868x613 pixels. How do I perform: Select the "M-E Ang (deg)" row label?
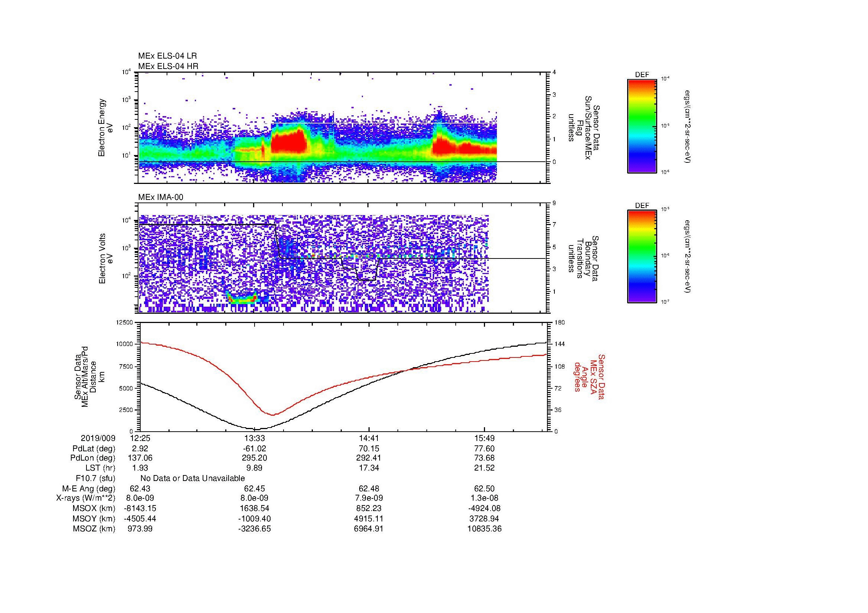[89, 488]
